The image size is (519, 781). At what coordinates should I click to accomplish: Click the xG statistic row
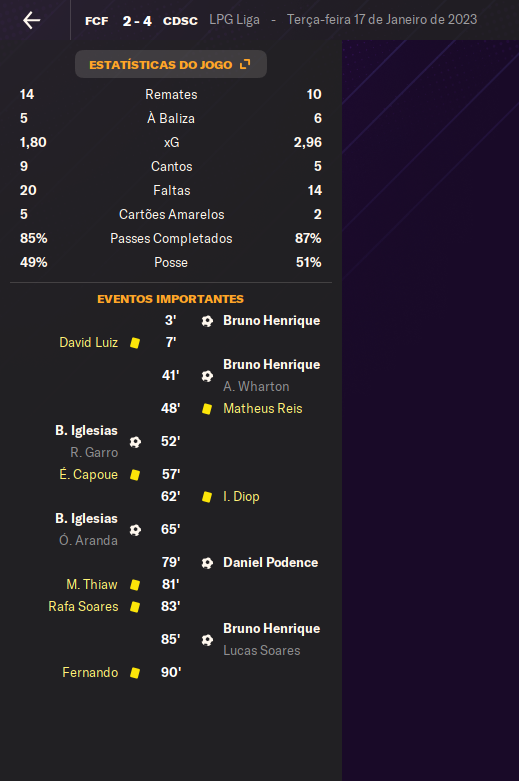tap(171, 142)
